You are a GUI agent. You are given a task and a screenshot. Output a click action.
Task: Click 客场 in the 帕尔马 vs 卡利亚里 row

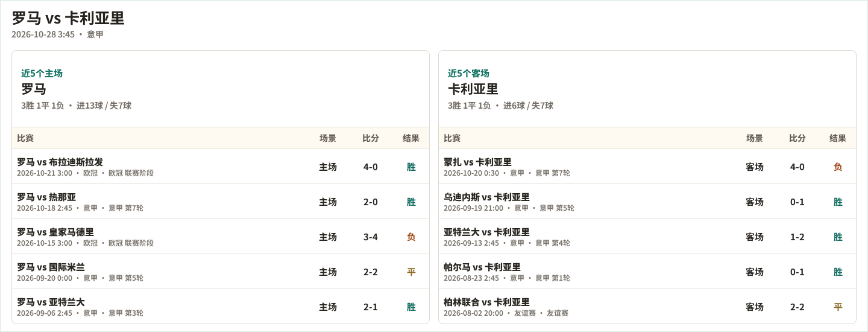(755, 272)
